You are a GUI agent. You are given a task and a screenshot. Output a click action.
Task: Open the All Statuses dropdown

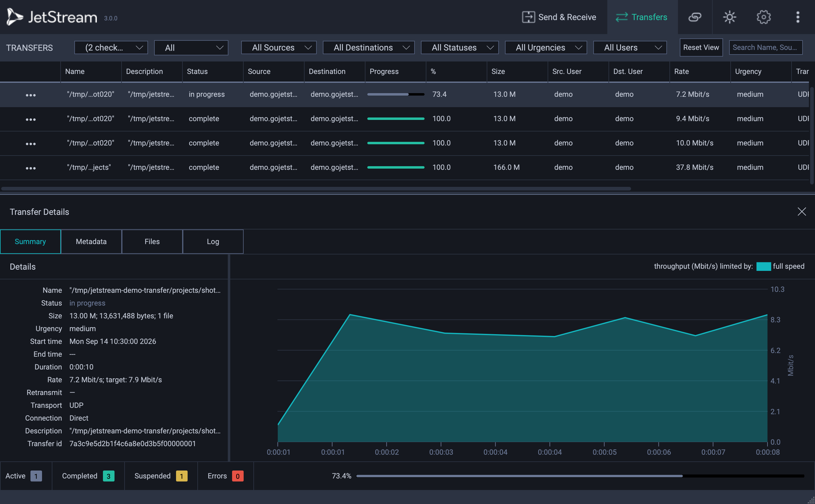click(460, 48)
